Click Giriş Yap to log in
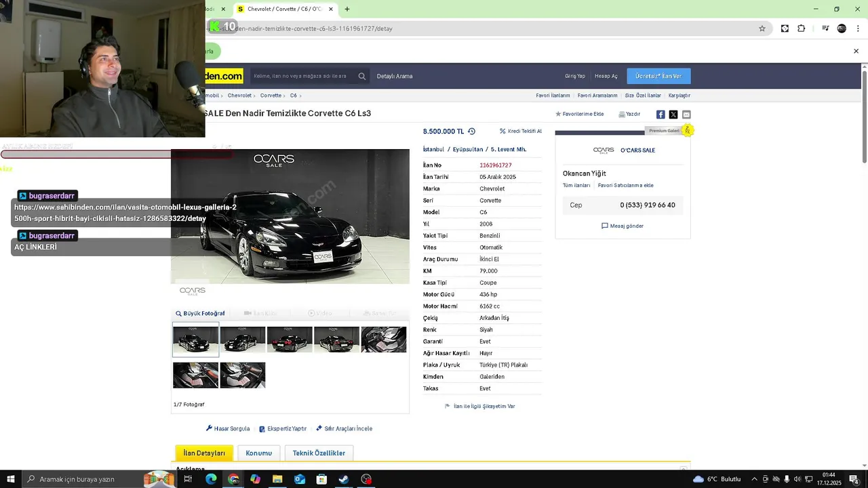The width and height of the screenshot is (868, 488). click(575, 76)
